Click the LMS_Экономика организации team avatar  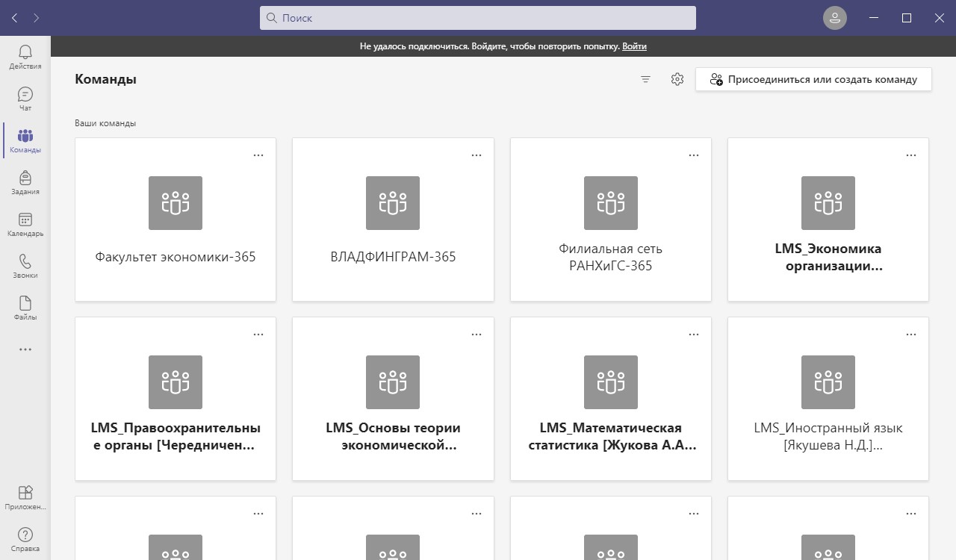(828, 203)
